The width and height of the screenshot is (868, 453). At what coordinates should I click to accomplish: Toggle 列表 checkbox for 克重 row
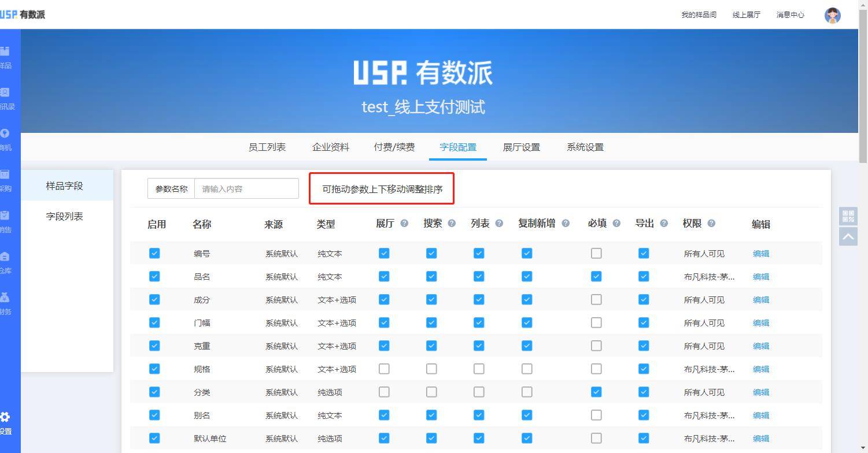pos(479,346)
